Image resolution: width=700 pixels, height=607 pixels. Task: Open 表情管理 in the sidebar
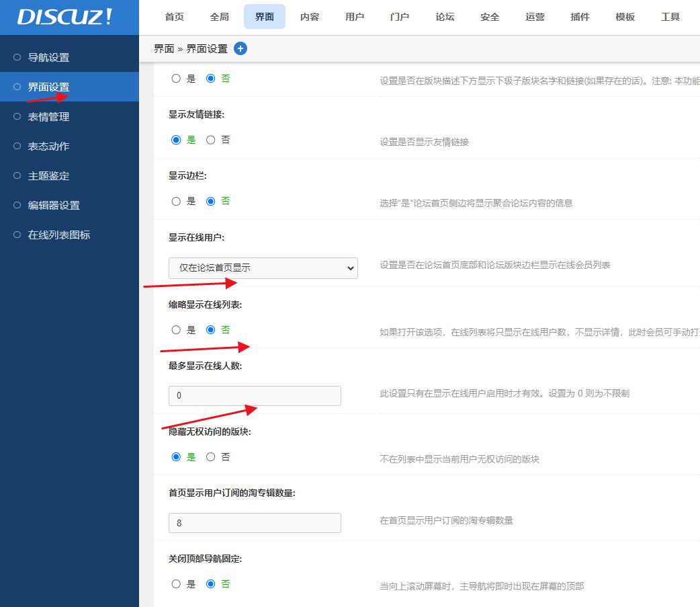click(x=48, y=117)
